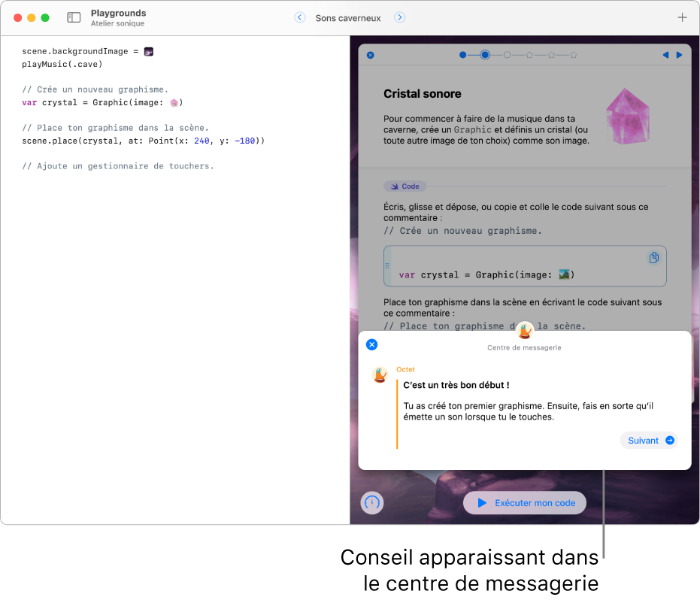Go to previous page chevron

[x=300, y=17]
